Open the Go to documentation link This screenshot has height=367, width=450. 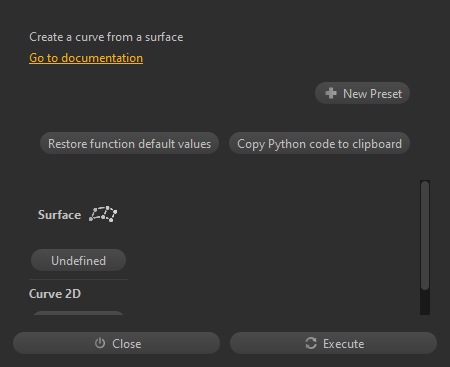(86, 58)
